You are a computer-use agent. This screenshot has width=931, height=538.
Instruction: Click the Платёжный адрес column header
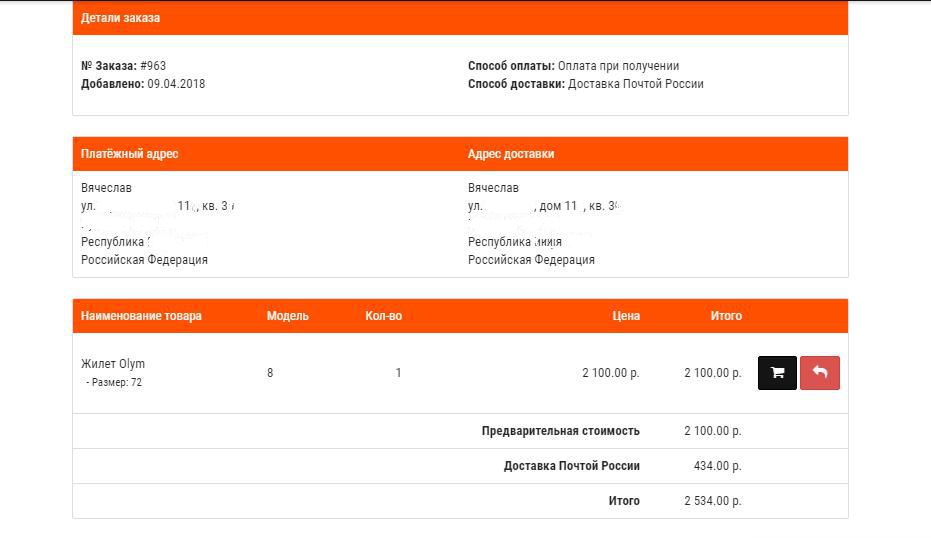(130, 154)
